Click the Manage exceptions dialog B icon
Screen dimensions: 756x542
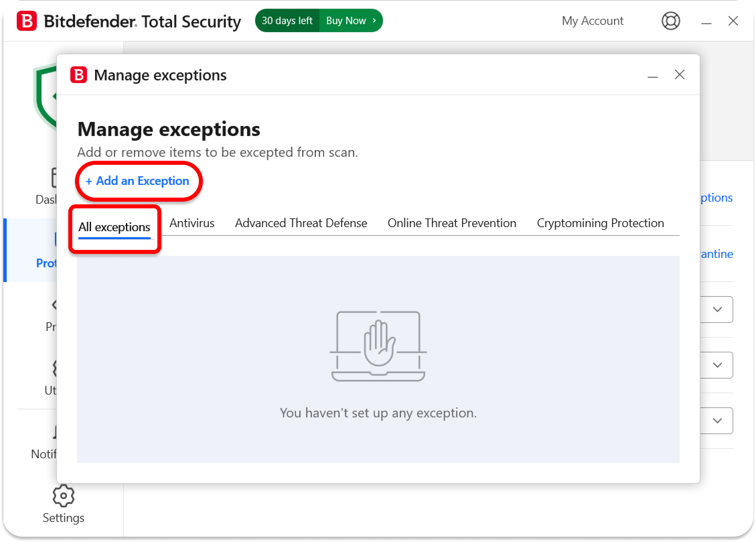[79, 75]
